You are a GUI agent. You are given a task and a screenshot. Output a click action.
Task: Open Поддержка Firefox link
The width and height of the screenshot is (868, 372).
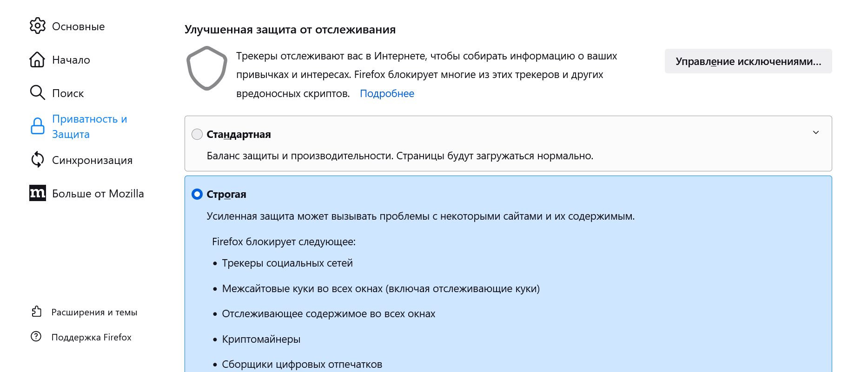pyautogui.click(x=91, y=337)
